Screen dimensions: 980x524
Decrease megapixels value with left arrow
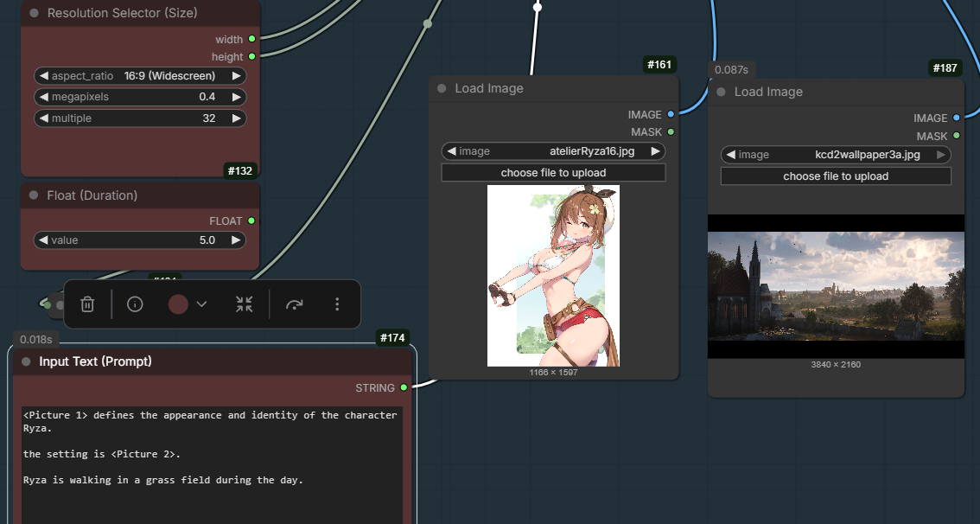pyautogui.click(x=44, y=97)
